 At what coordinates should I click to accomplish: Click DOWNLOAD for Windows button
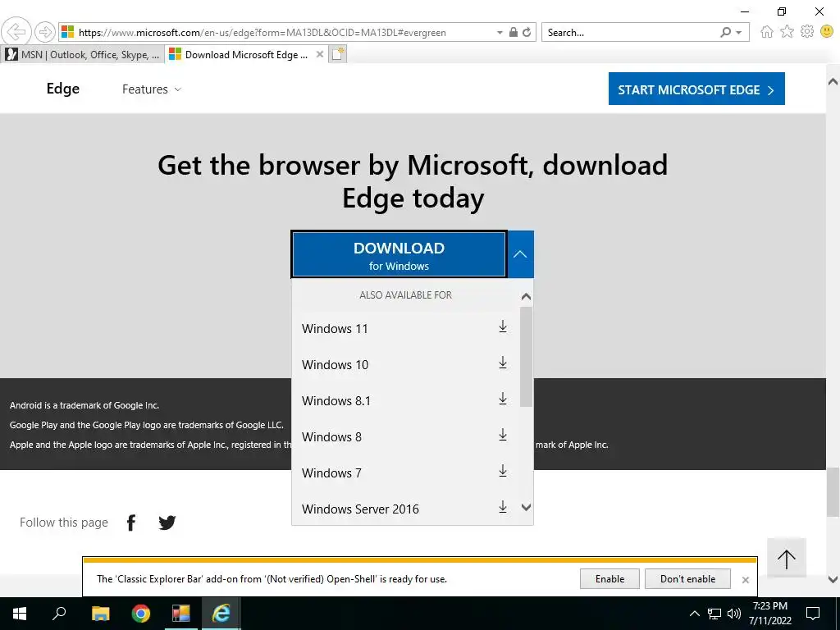399,254
